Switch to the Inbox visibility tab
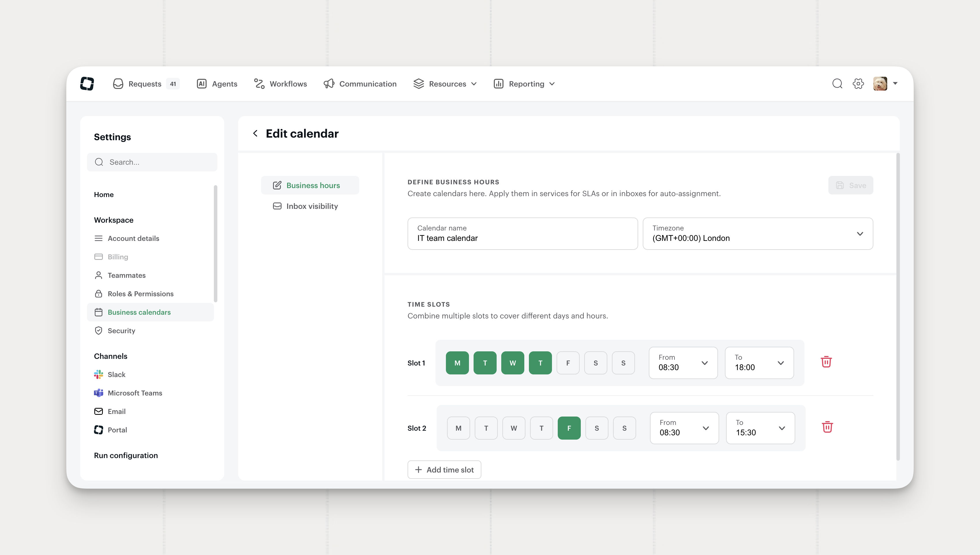This screenshot has height=555, width=980. 312,206
